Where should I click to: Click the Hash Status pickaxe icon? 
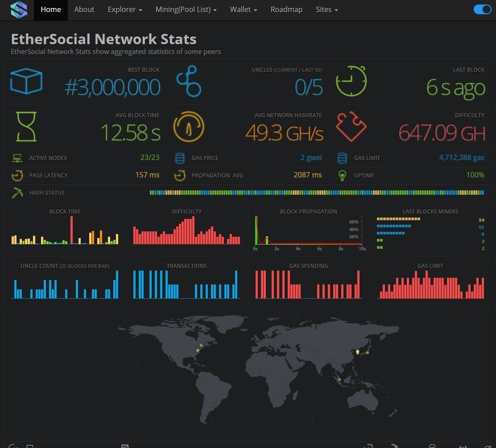(x=17, y=193)
